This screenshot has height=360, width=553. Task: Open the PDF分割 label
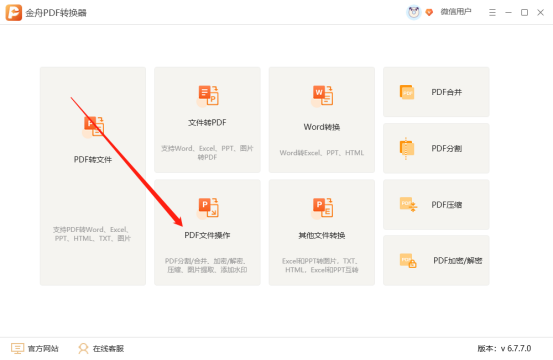(x=446, y=148)
